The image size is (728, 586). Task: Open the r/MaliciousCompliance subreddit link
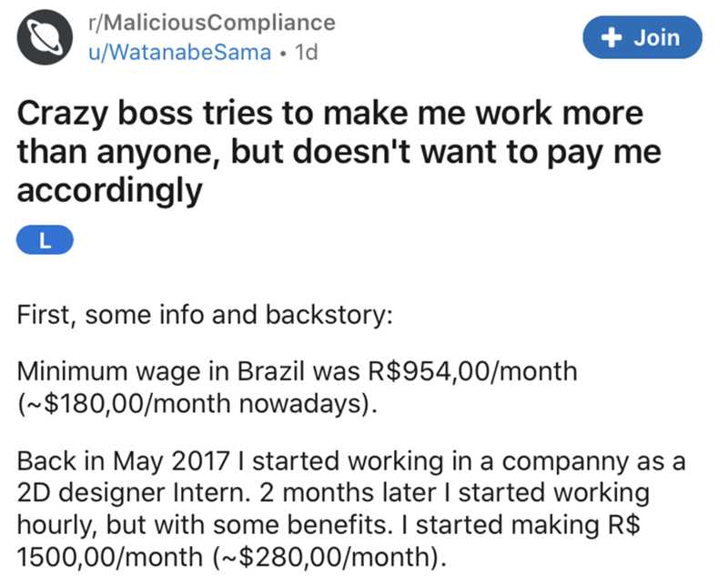211,22
